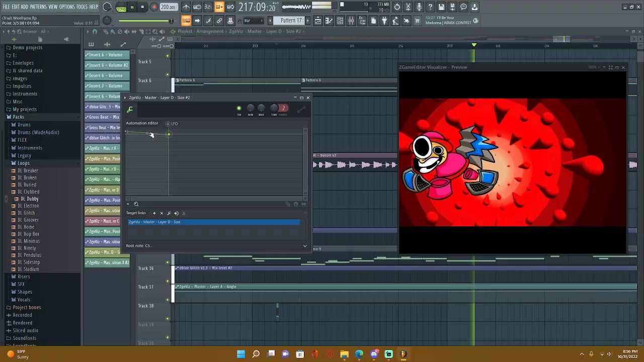Click the microphone one-click recording icon
This screenshot has height=362, width=644.
coord(419,7)
